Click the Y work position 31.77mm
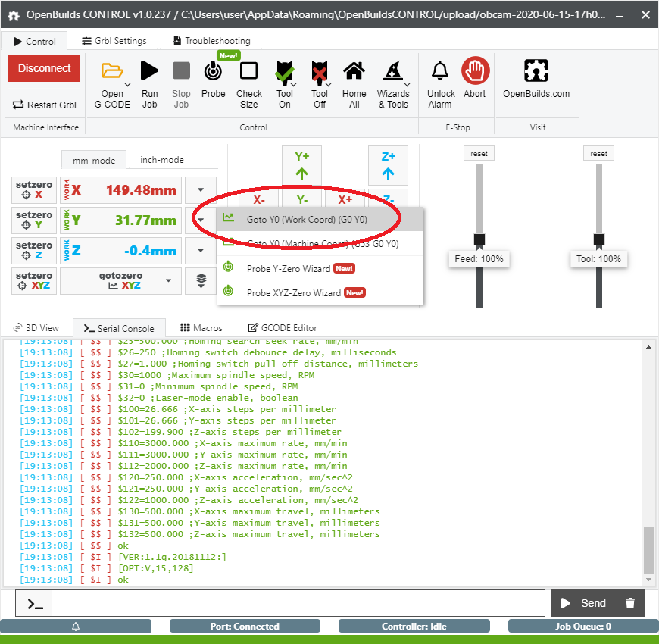Screen dimensions: 659x644 coord(121,220)
